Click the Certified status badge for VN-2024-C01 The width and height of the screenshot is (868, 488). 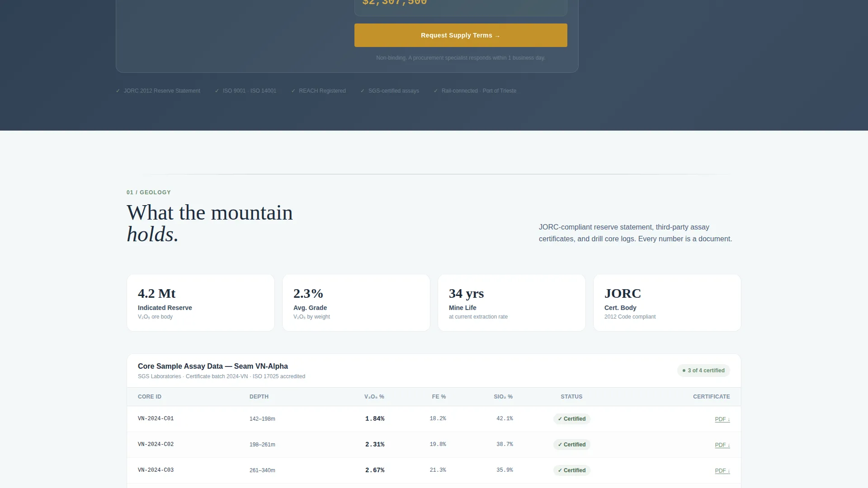point(571,419)
